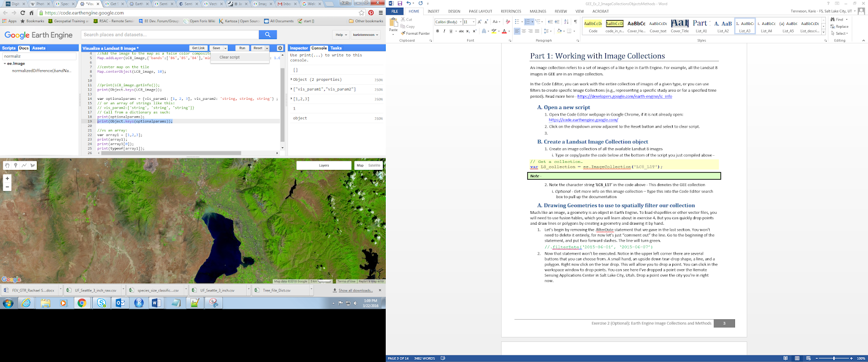Collapse the ee.Image docs tree node

coord(4,63)
